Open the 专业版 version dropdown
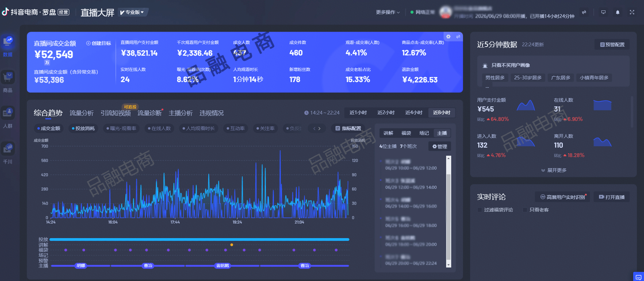Screen dimensions: 644x281 click(133, 12)
